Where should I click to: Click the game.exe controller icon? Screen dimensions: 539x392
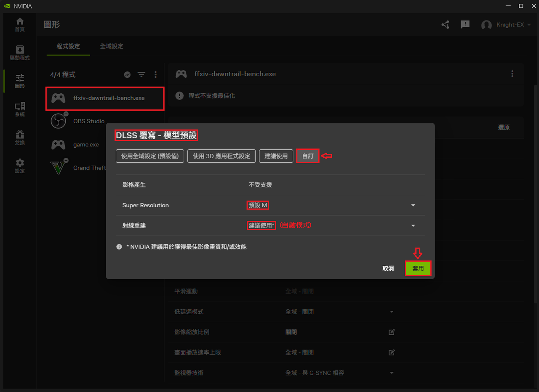click(58, 145)
